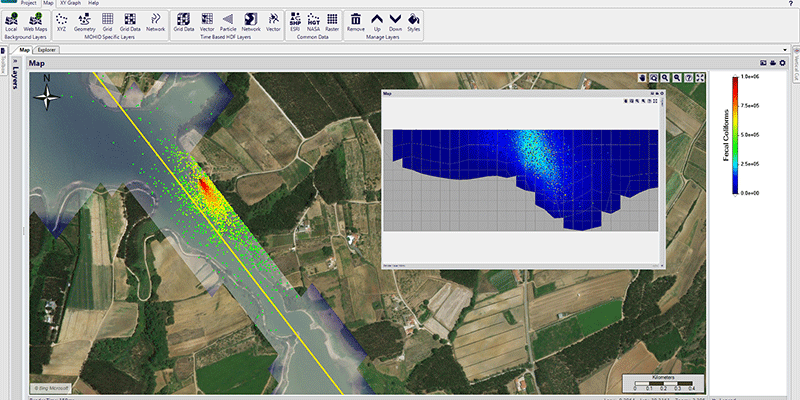Open the map settings gear
Screen dimensions: 800x400
(x=782, y=63)
